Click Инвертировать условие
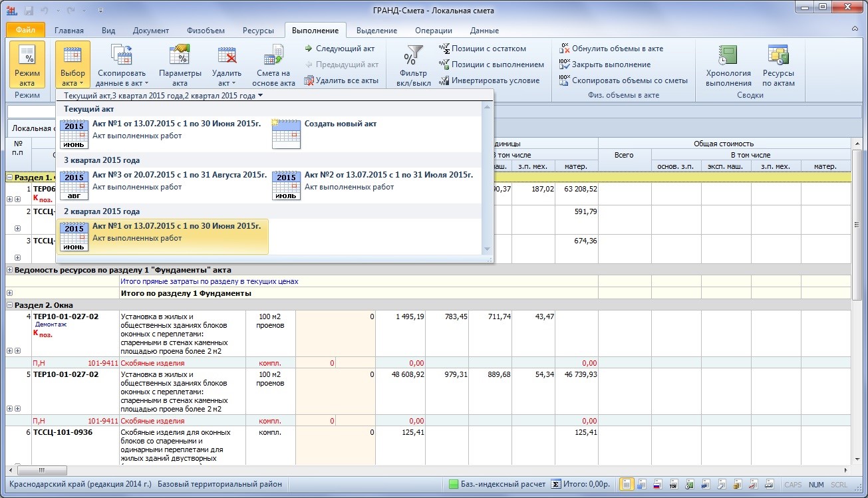Image resolution: width=868 pixels, height=498 pixels. (x=489, y=80)
